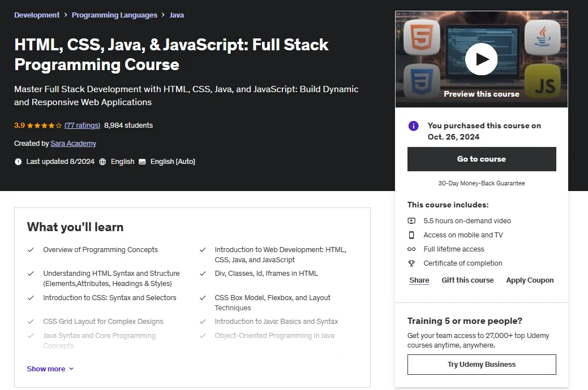Click the Preview this course label
The height and width of the screenshot is (390, 588).
tap(482, 94)
